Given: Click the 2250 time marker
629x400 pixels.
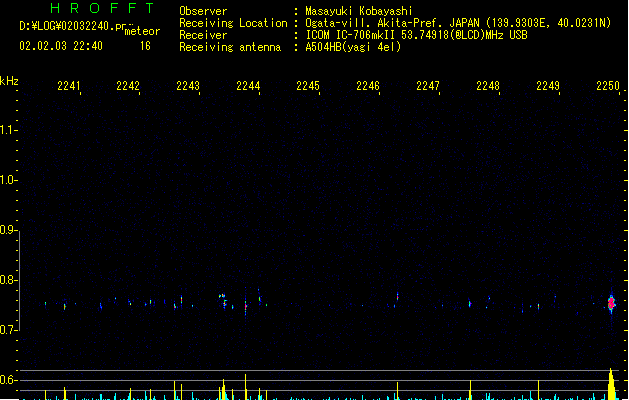Looking at the screenshot, I should [x=608, y=86].
